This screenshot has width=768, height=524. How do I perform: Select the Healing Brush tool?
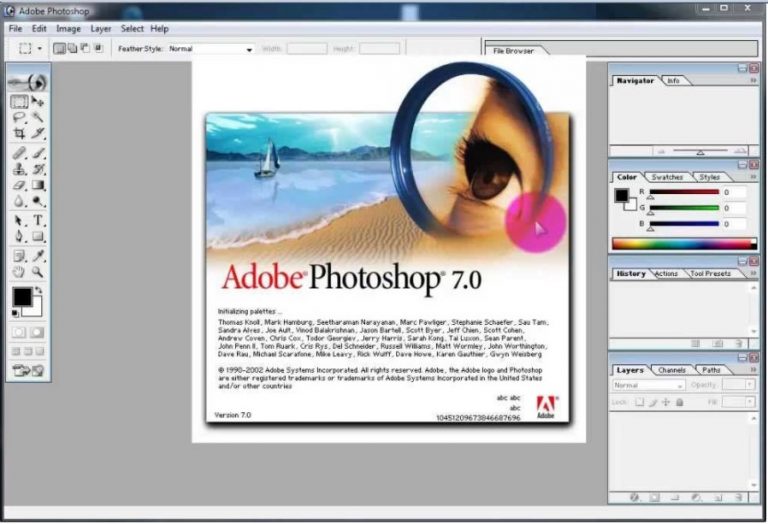19,153
